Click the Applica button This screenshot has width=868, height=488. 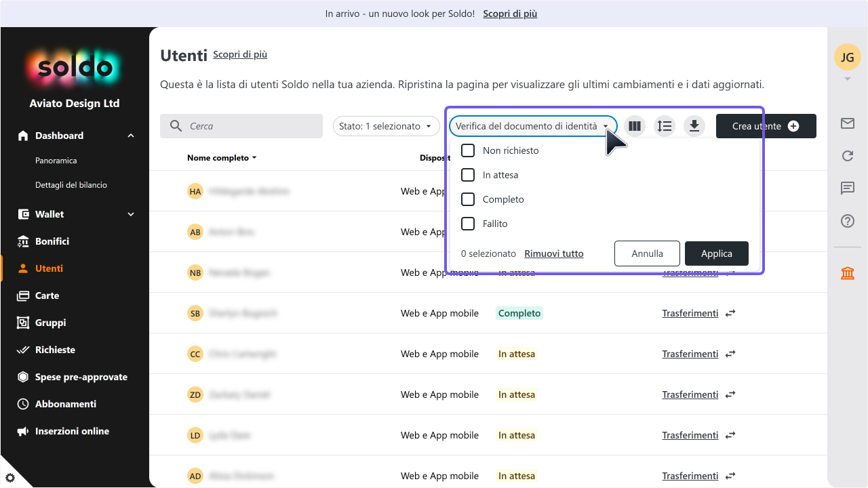click(717, 253)
